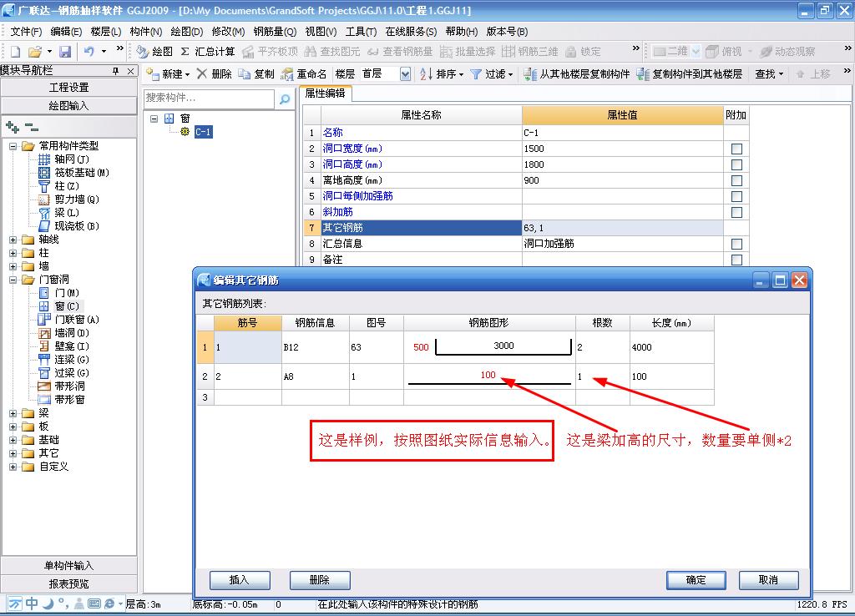Click the 插入 button in dialog
855x616 pixels.
[x=240, y=580]
